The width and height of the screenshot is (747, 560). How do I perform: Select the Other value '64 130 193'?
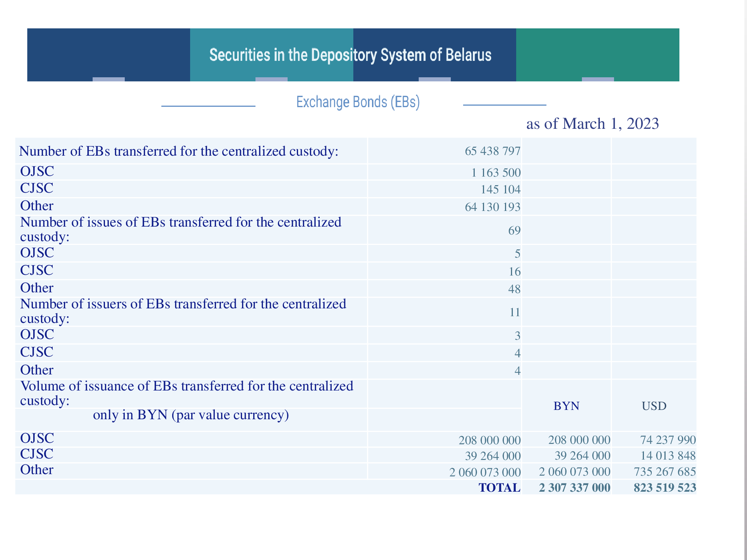point(493,207)
